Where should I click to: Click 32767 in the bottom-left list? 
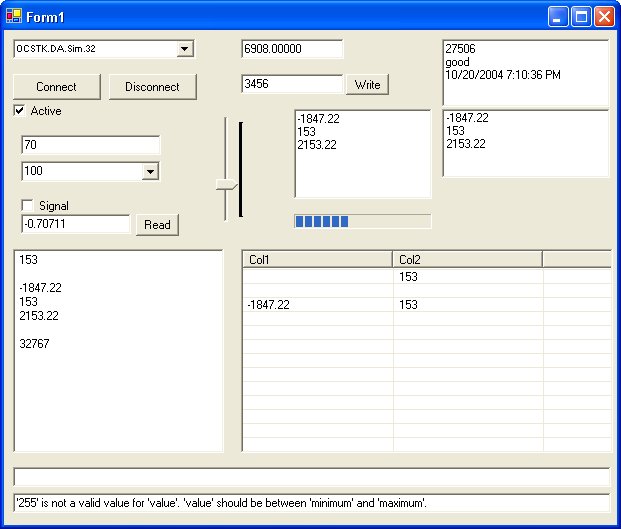pyautogui.click(x=34, y=344)
